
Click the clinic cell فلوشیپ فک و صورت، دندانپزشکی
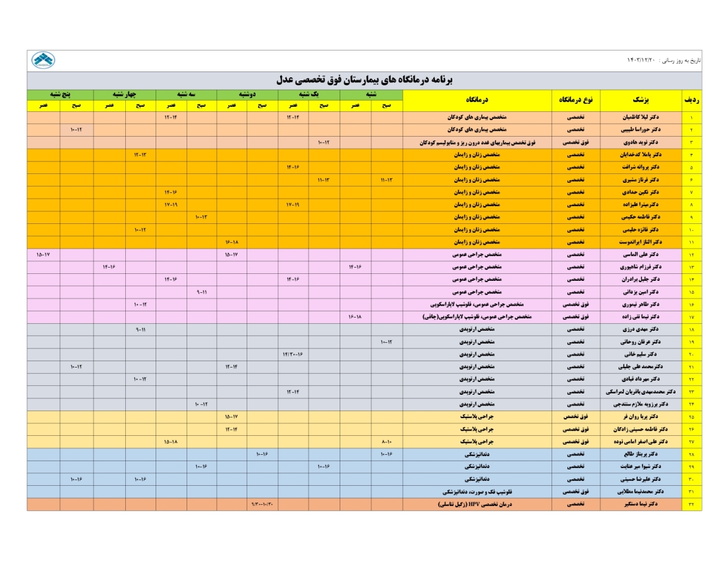(x=478, y=492)
